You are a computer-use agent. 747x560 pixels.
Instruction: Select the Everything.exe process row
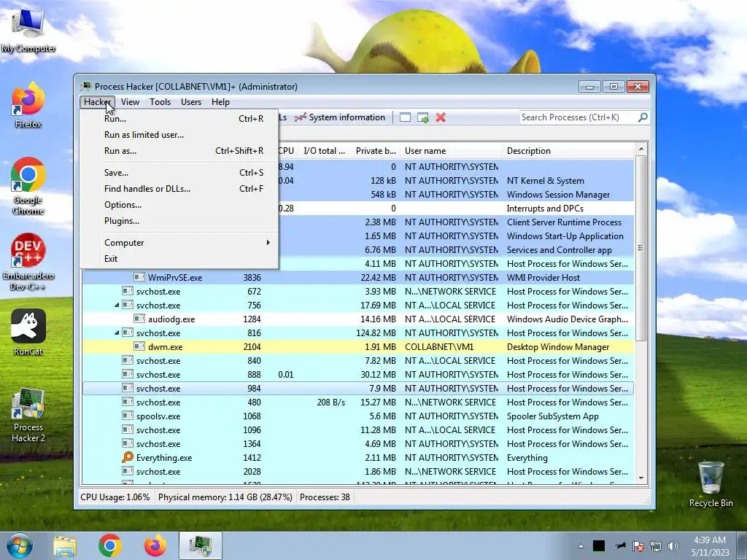(x=358, y=458)
